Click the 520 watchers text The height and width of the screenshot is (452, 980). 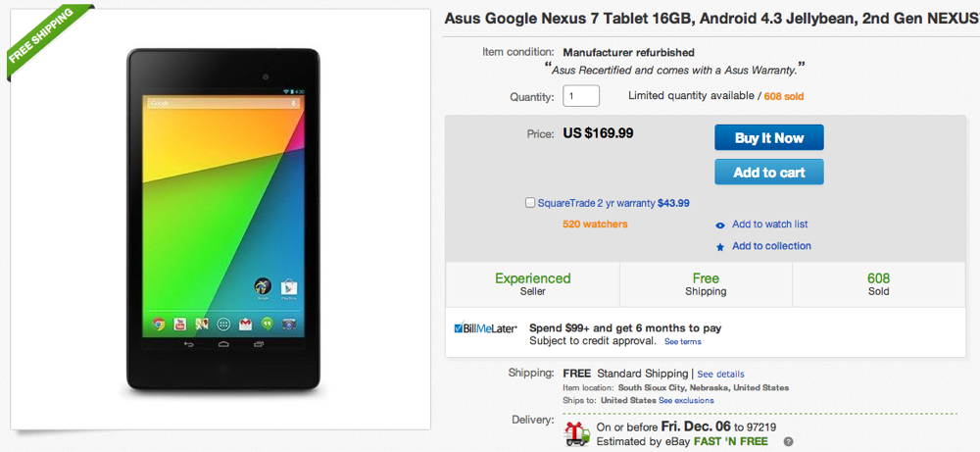595,225
